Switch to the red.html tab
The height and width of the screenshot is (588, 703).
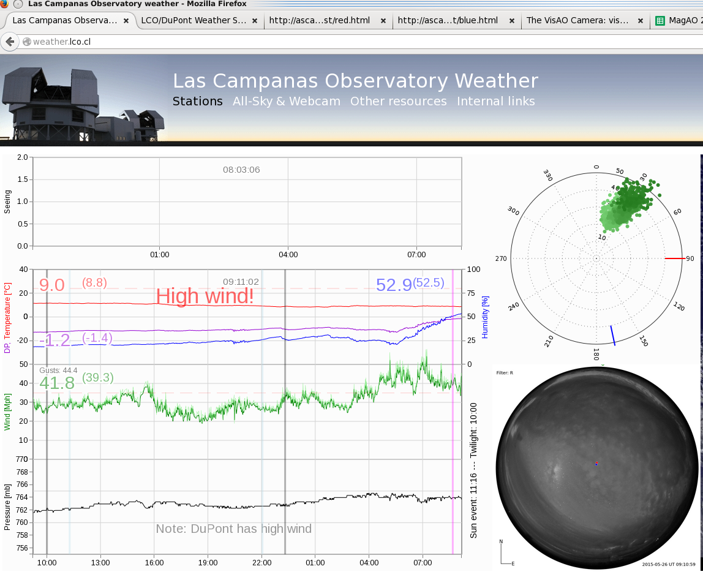point(328,21)
